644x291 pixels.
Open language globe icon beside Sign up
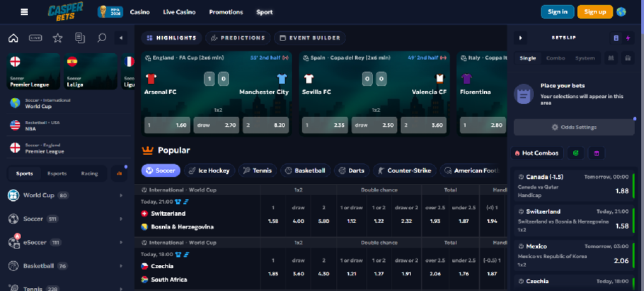pyautogui.click(x=621, y=12)
